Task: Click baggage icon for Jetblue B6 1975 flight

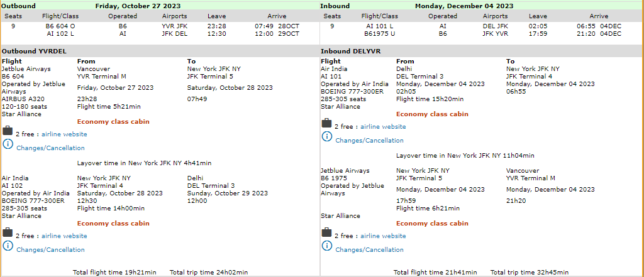Action: (326, 232)
